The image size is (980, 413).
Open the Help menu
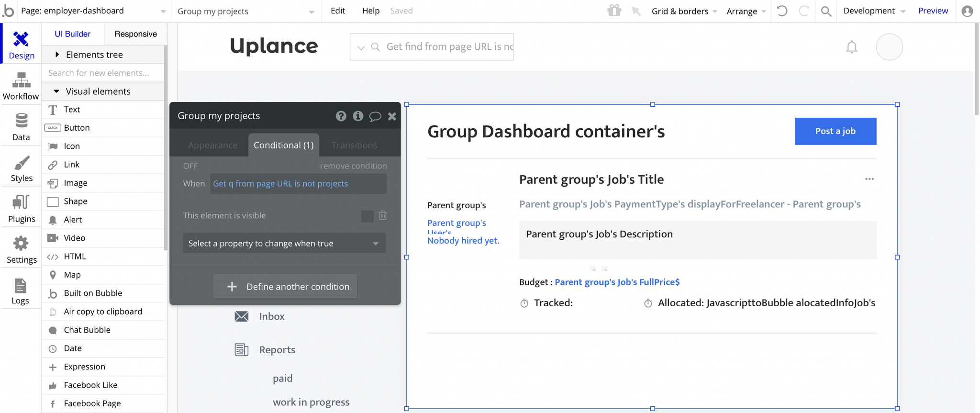tap(371, 11)
